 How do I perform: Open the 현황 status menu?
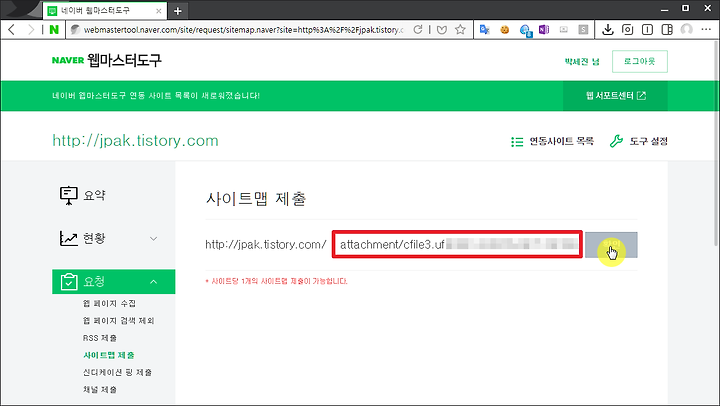tap(83, 238)
